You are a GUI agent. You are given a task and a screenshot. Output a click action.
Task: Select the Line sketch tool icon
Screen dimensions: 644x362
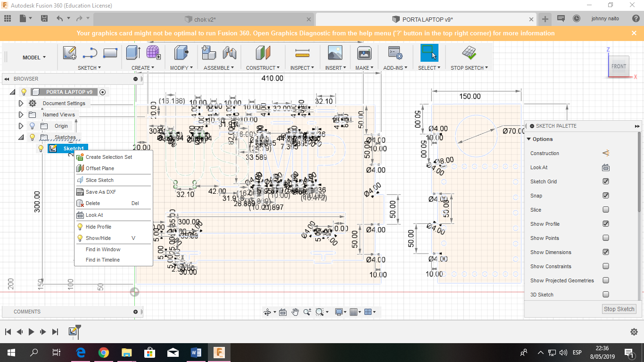coord(90,53)
